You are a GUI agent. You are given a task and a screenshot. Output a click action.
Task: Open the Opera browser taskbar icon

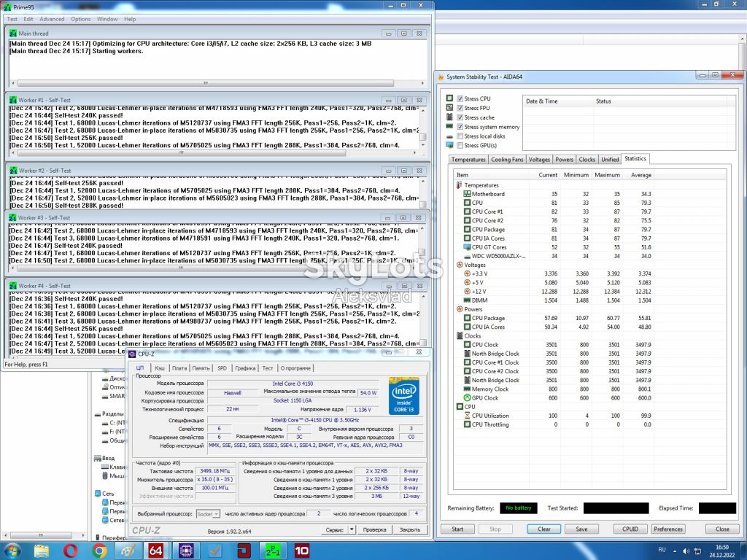pyautogui.click(x=70, y=551)
